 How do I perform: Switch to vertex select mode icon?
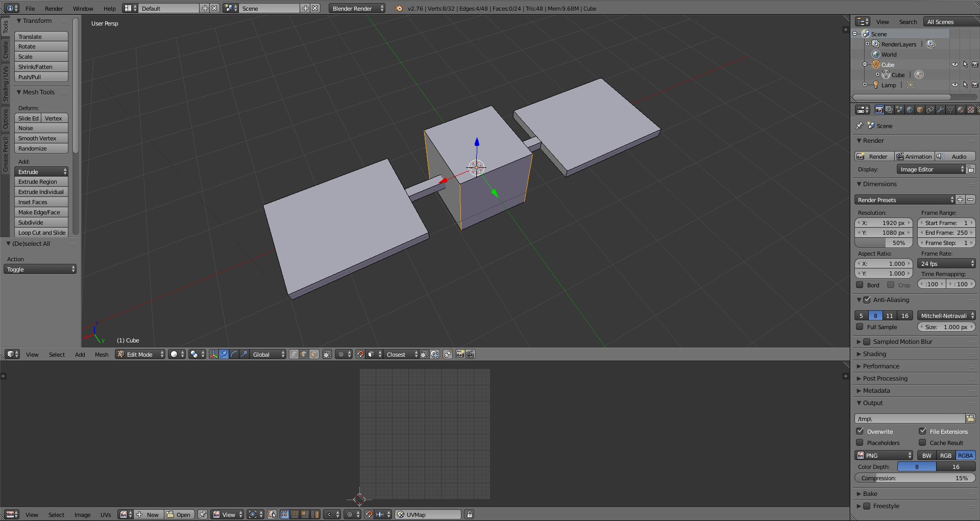point(294,354)
